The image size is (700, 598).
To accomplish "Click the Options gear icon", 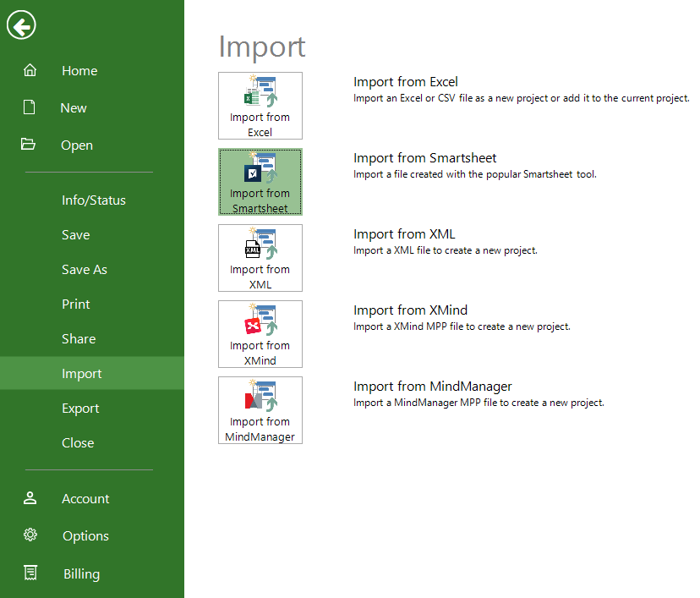I will click(30, 535).
